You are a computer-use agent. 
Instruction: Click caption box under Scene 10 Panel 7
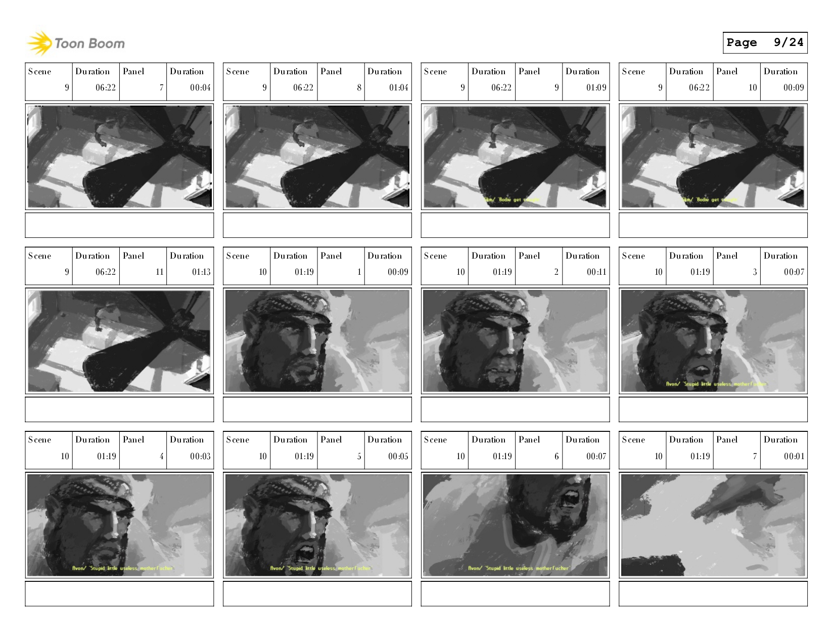(713, 593)
